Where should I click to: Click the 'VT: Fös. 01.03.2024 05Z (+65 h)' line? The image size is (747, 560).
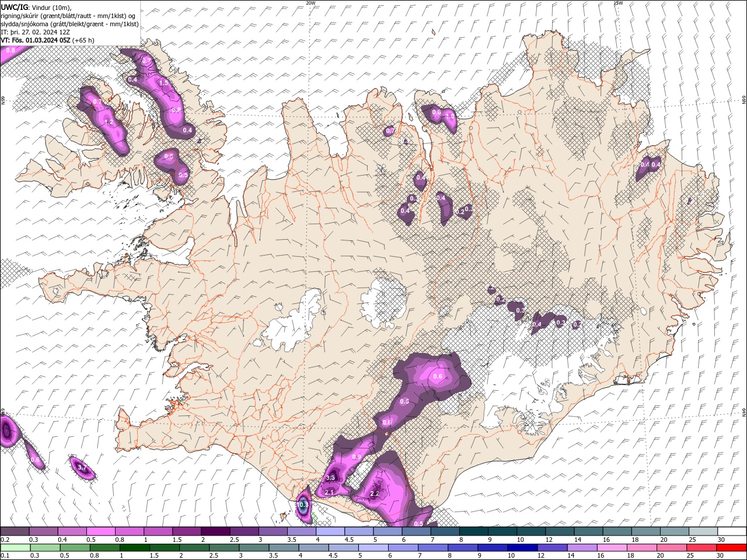pyautogui.click(x=48, y=40)
